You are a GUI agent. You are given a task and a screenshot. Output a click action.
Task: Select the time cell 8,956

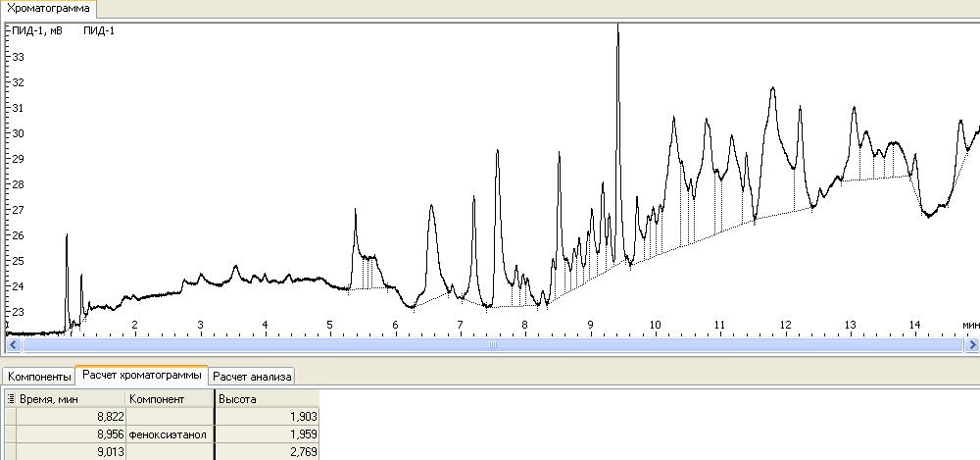(x=69, y=434)
